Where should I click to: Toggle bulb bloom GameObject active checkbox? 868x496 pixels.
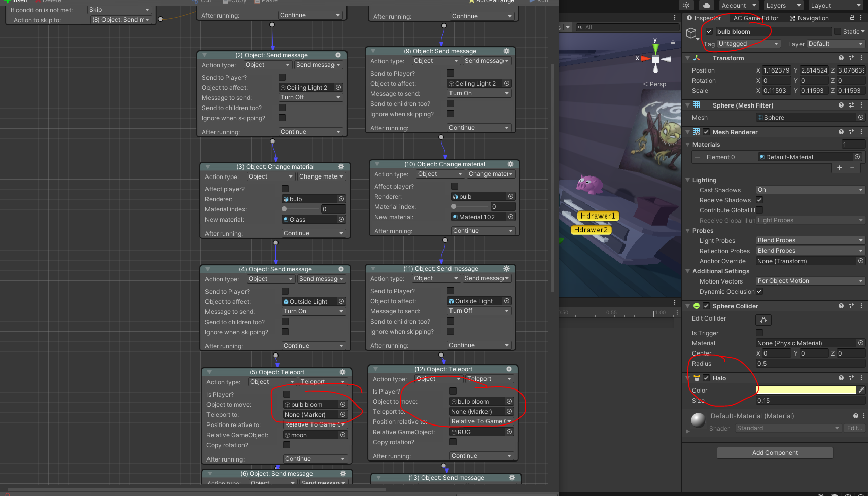709,31
